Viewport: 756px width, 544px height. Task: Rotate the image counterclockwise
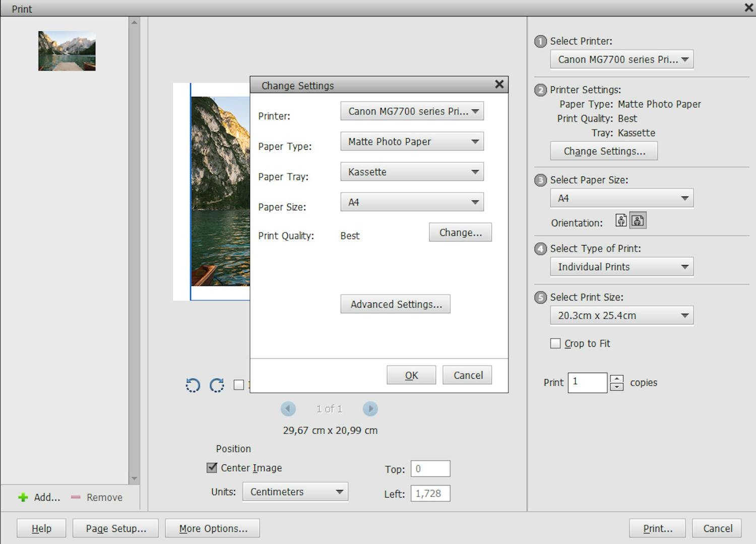point(193,385)
